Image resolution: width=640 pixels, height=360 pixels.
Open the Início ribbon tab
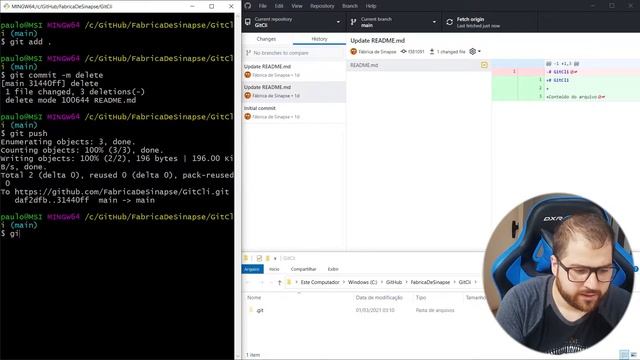coord(274,269)
